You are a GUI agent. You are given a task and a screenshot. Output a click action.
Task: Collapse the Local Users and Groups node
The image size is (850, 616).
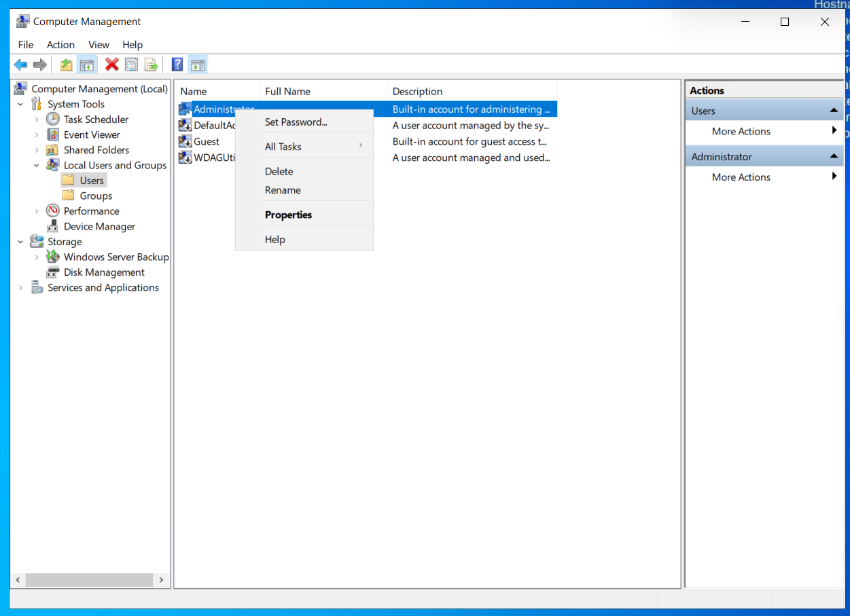37,165
